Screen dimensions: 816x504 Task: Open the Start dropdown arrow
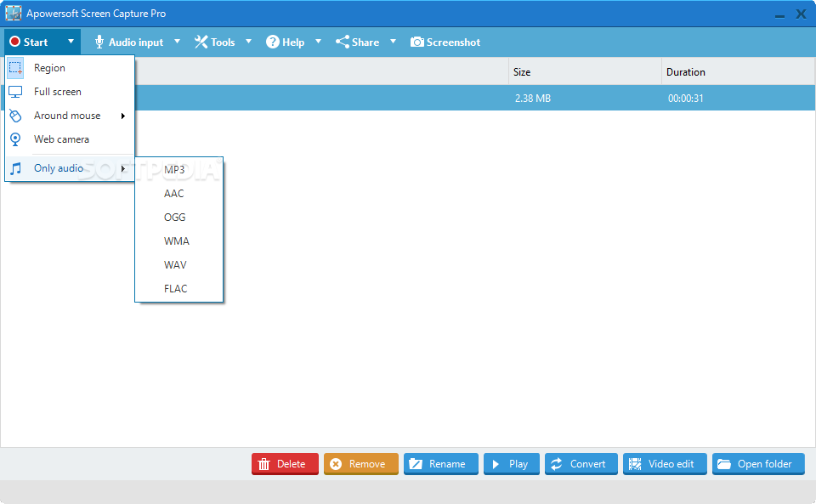71,41
